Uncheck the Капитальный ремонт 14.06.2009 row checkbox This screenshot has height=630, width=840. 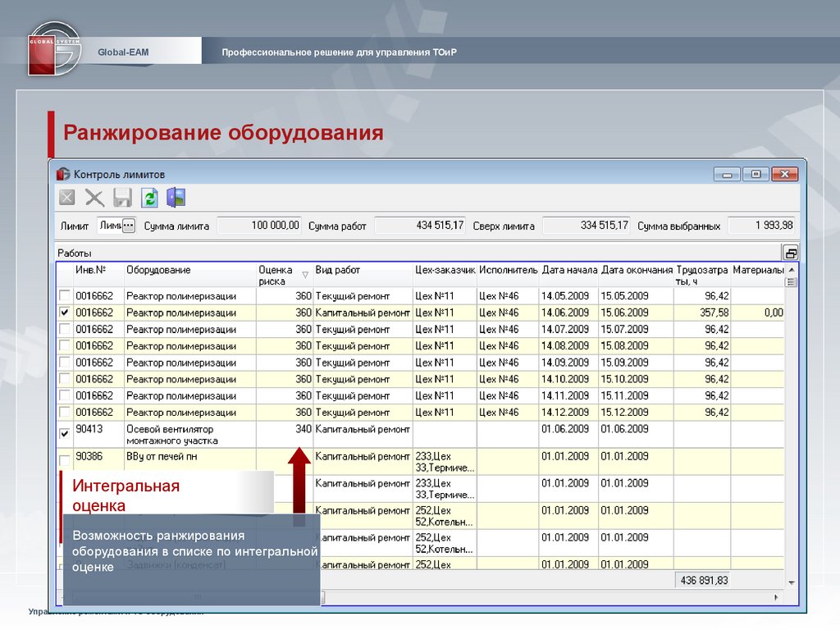pos(65,313)
